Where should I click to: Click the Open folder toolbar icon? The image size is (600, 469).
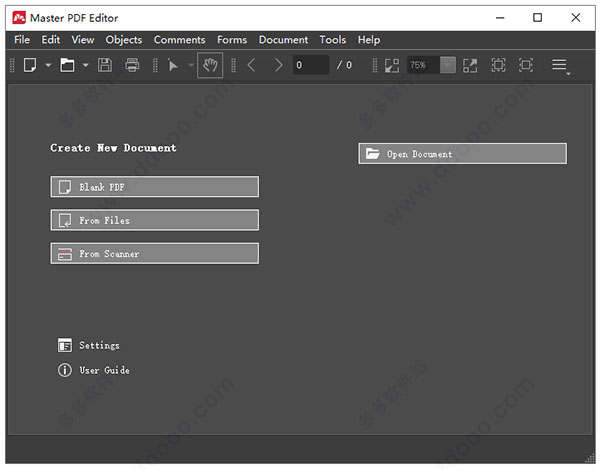(67, 65)
